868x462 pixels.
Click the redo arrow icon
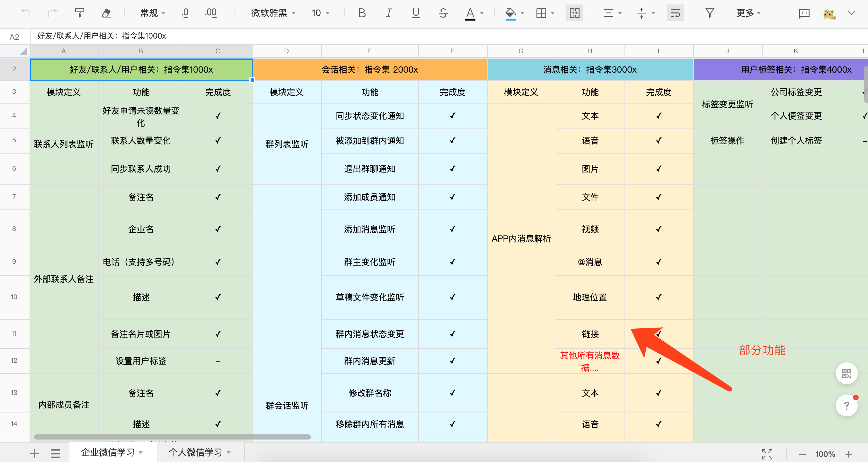(53, 13)
